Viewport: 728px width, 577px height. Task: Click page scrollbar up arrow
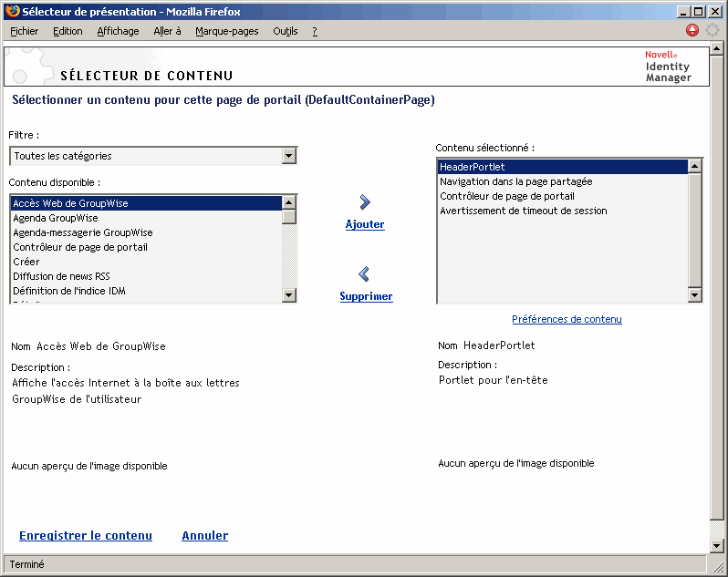[716, 48]
